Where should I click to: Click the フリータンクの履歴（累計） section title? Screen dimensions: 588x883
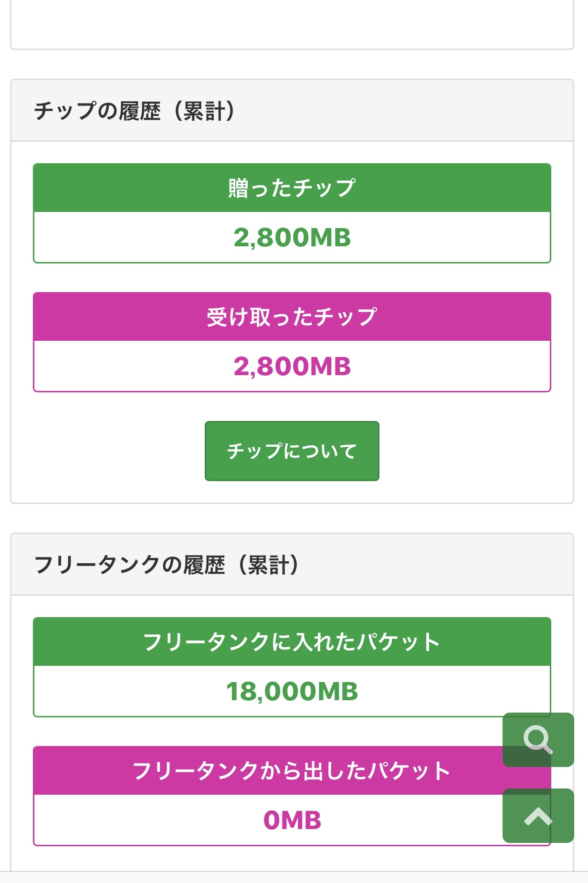point(166,565)
